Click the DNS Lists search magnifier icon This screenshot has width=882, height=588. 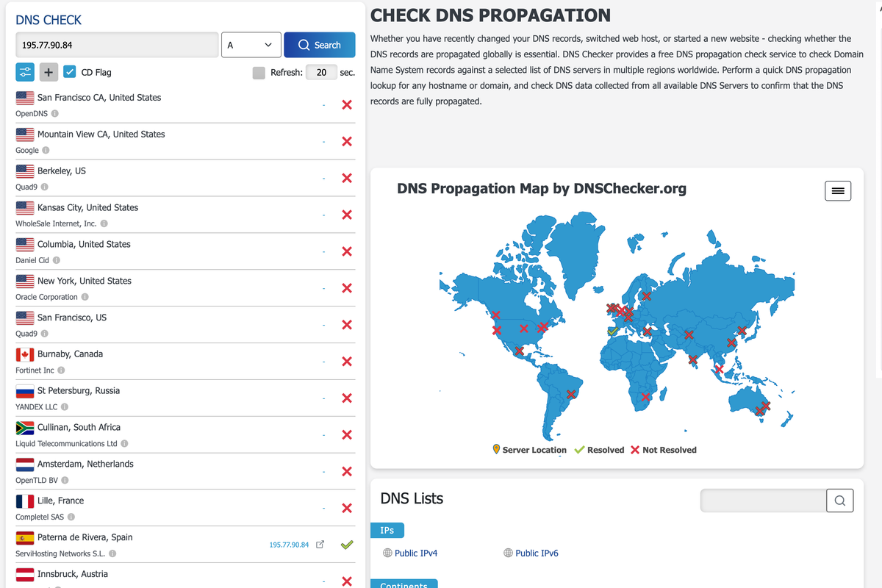pyautogui.click(x=839, y=501)
